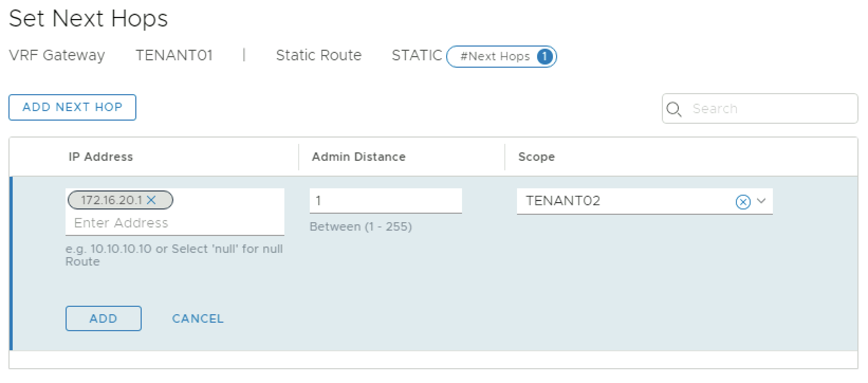Click the STATIC route name
Image resolution: width=868 pixels, height=383 pixels.
pos(417,56)
